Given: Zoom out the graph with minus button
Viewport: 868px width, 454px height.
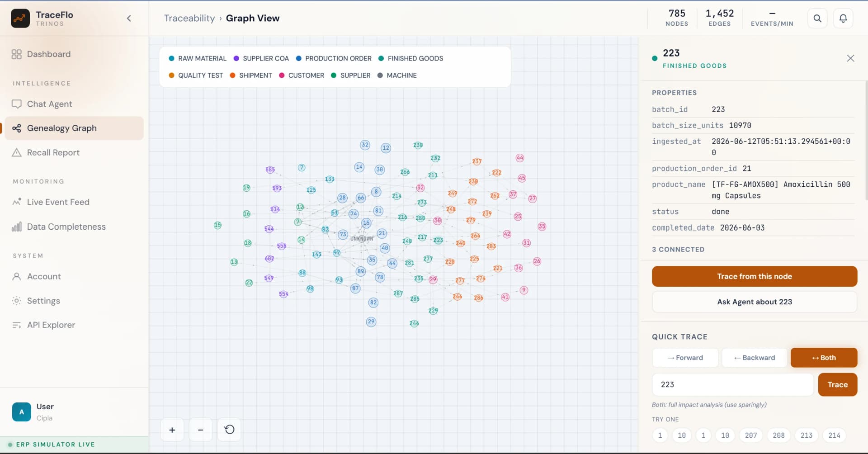Looking at the screenshot, I should pos(201,430).
